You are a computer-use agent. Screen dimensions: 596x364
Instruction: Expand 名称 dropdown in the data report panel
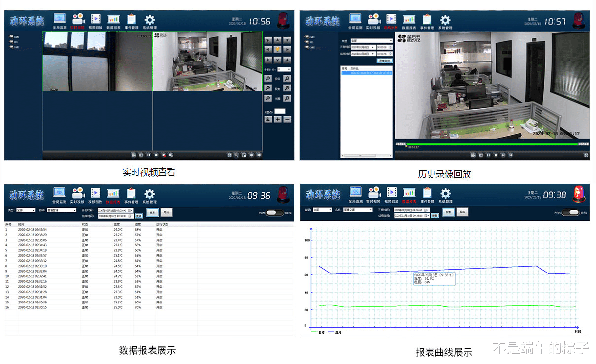pos(62,210)
